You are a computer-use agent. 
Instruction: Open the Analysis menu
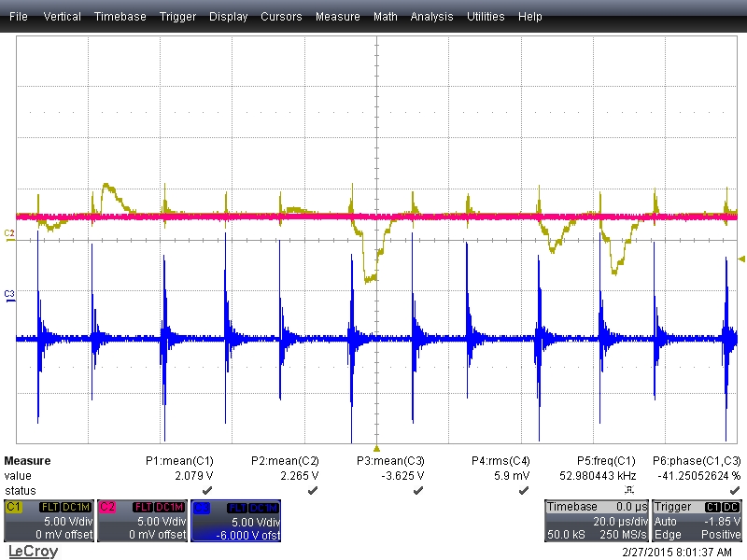click(x=431, y=17)
